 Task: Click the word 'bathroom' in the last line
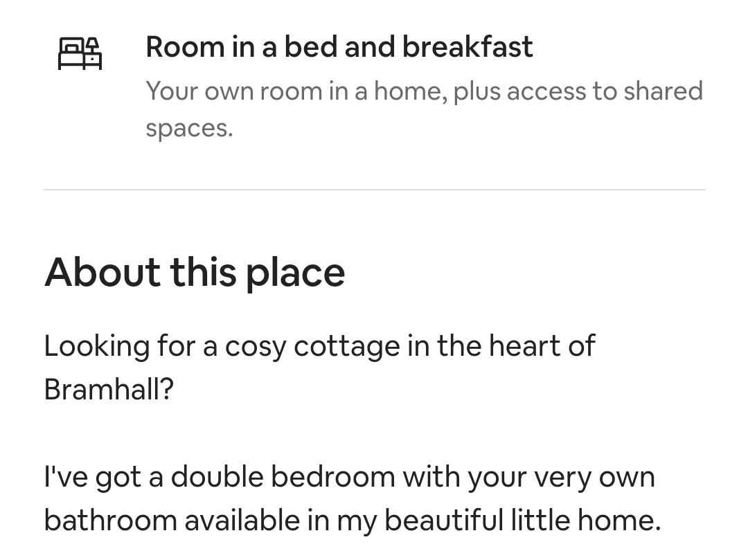pos(111,520)
